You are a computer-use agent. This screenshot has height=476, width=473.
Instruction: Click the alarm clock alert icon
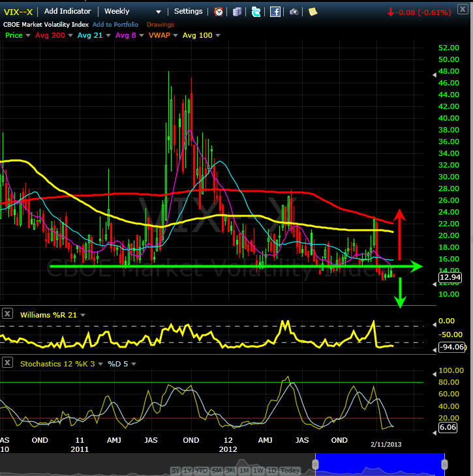pyautogui.click(x=219, y=12)
